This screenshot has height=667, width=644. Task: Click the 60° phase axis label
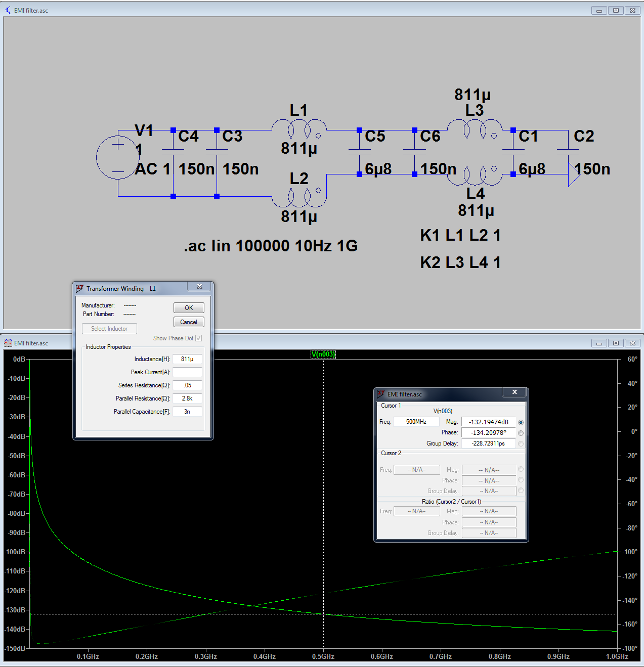(x=632, y=359)
